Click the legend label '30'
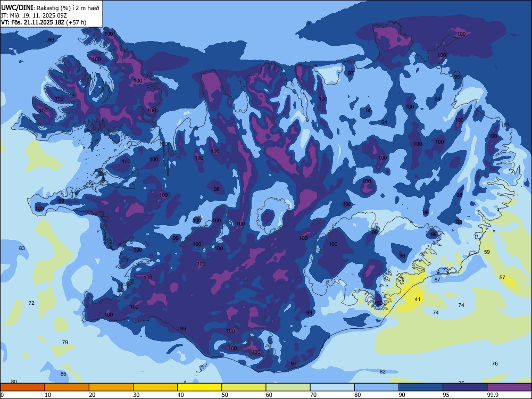 coord(136,395)
